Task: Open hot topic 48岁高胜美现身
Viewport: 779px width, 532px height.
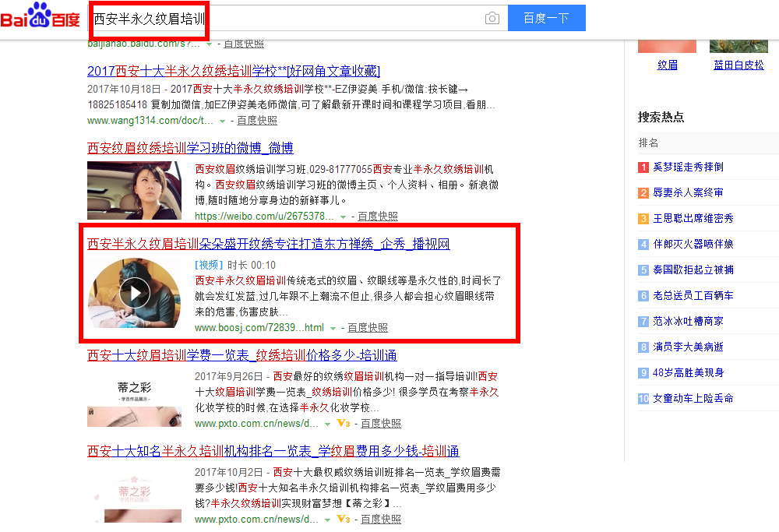Action: 688,372
